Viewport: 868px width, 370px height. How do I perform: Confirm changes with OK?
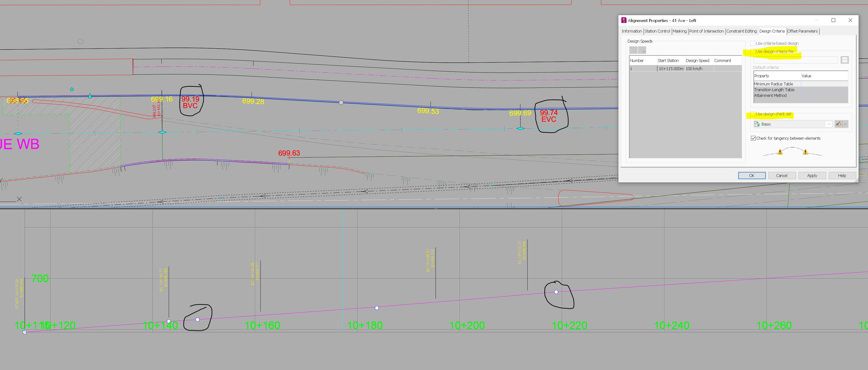pyautogui.click(x=752, y=175)
